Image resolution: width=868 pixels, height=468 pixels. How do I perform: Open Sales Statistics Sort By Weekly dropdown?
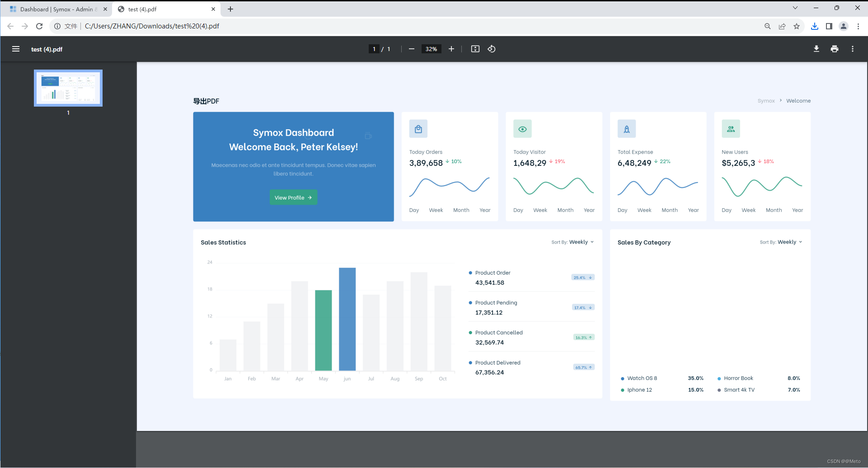572,242
